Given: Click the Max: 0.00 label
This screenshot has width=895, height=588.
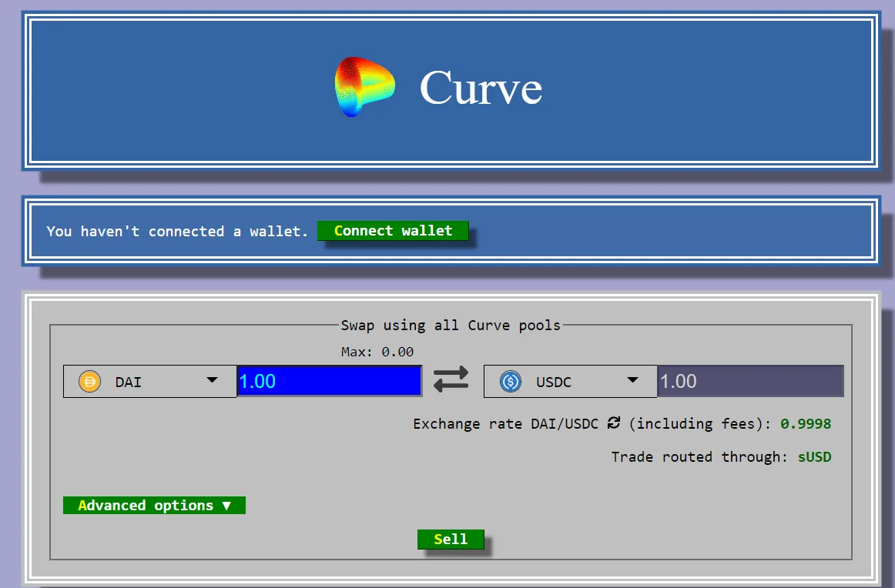Looking at the screenshot, I should [377, 352].
